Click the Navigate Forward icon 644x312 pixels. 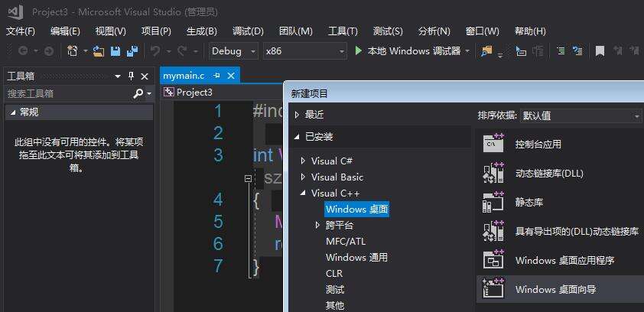click(48, 51)
